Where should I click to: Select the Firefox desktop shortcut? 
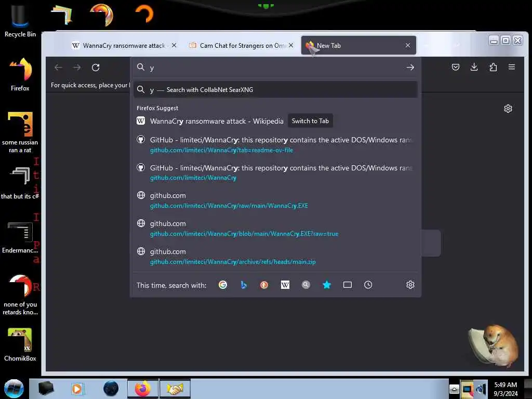[x=20, y=74]
